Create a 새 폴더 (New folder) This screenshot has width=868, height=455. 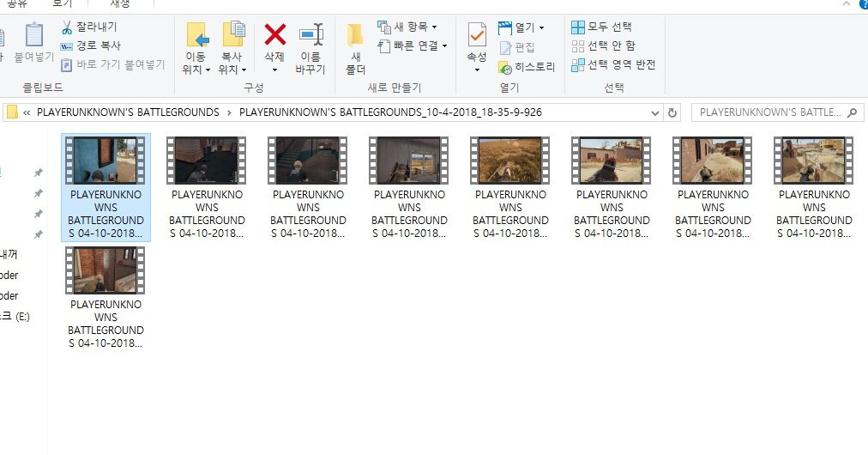[355, 49]
